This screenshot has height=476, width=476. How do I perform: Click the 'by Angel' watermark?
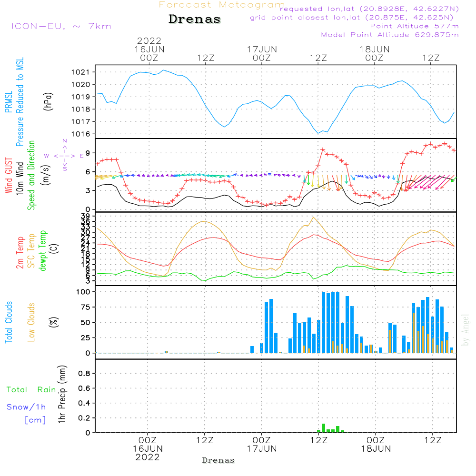[466, 329]
